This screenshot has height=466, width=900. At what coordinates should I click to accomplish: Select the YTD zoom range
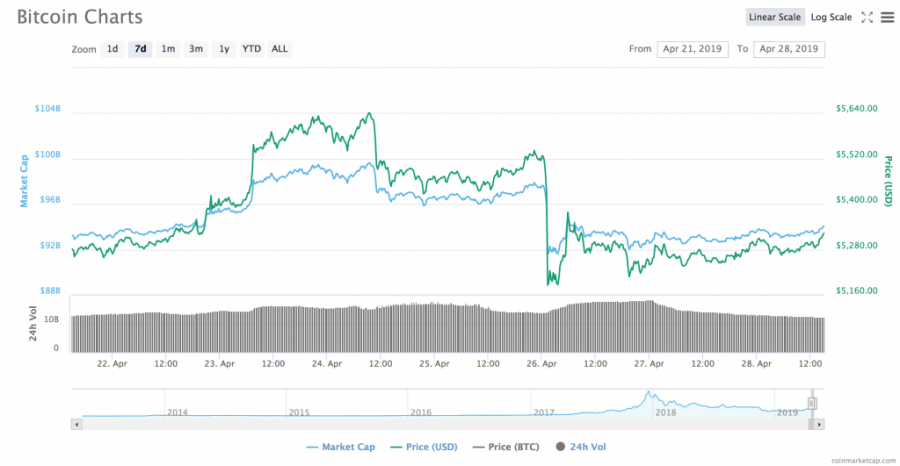251,49
